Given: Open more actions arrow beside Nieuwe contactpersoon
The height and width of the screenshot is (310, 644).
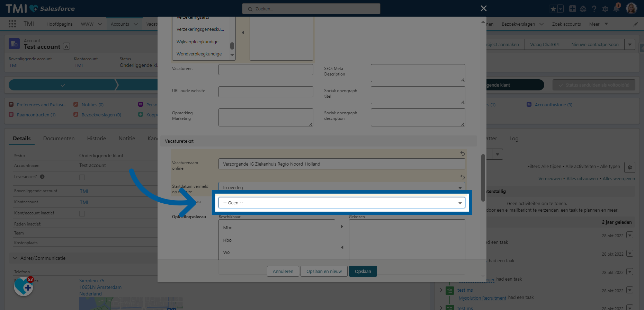Looking at the screenshot, I should 630,44.
